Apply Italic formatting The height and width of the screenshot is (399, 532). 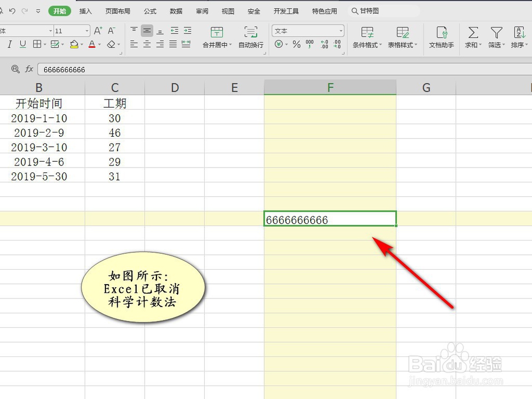(x=9, y=45)
